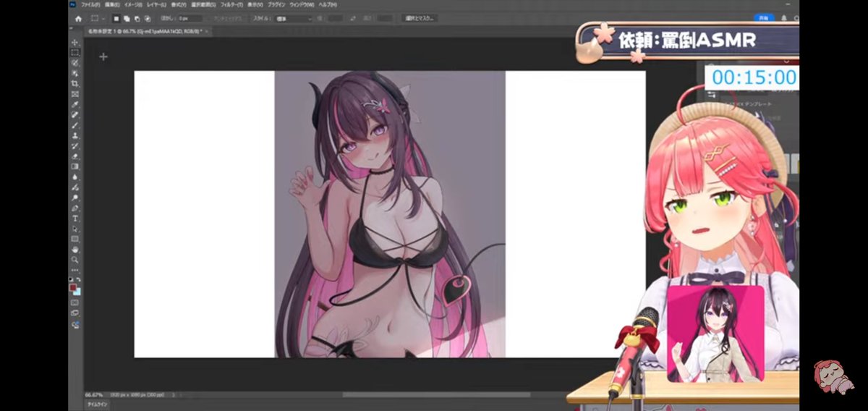Click the 00:15:00 countdown timer
The image size is (868, 411).
(752, 77)
